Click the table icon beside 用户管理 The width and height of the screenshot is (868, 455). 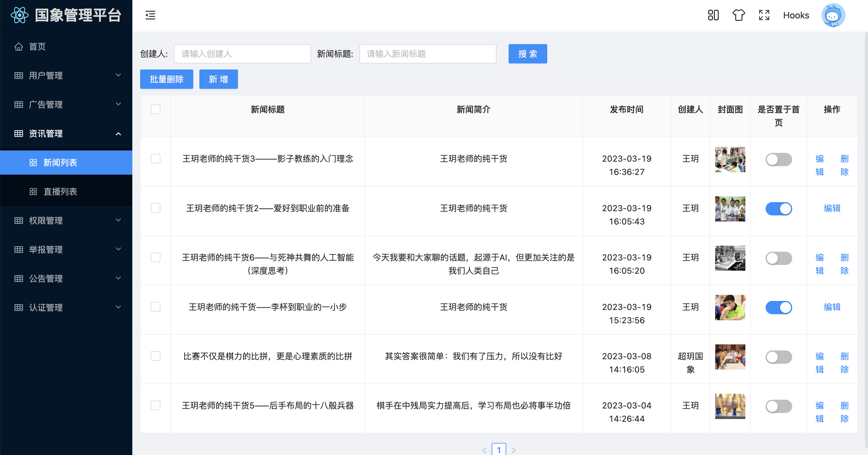(19, 76)
